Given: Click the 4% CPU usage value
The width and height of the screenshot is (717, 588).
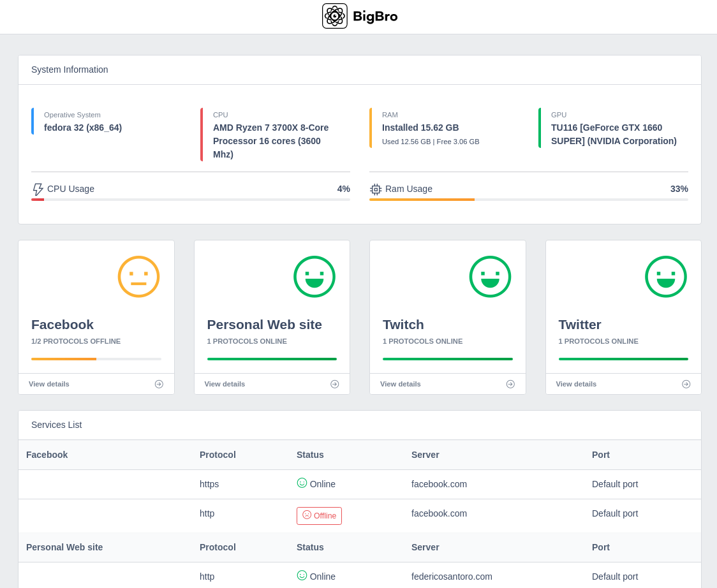Looking at the screenshot, I should point(343,189).
